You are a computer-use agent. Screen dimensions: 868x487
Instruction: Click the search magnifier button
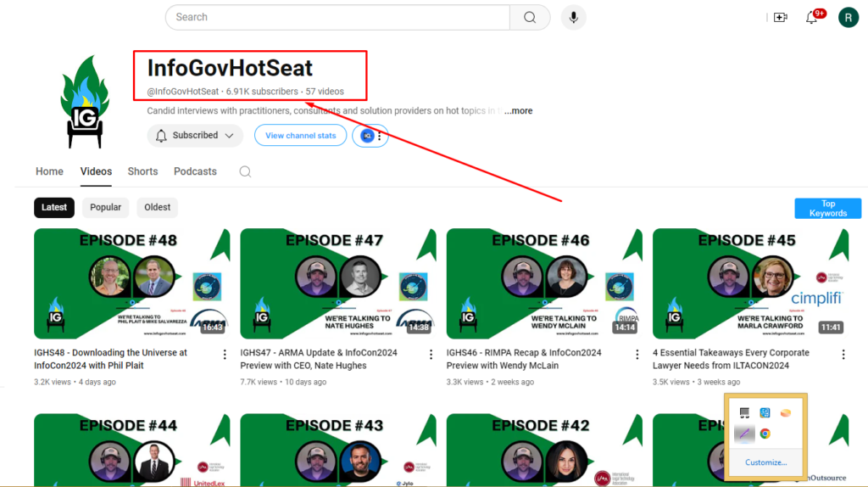point(530,17)
